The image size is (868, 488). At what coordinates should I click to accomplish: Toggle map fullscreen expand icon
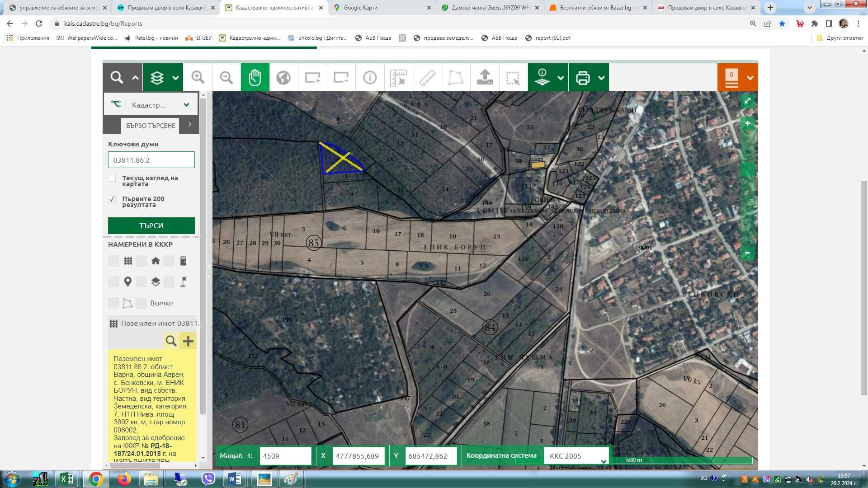[747, 101]
